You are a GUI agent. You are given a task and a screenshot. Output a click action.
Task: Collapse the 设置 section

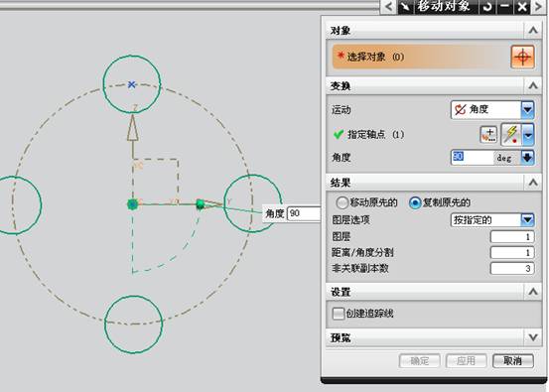coord(533,291)
